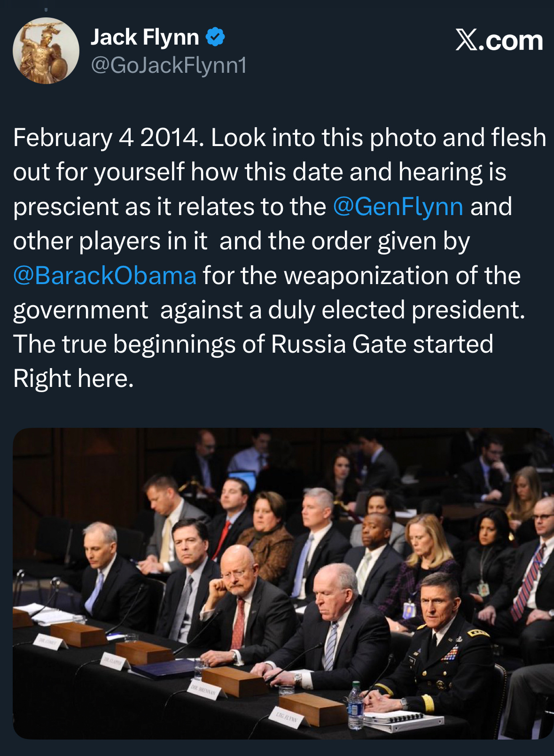The width and height of the screenshot is (554, 756).
Task: Open the @BarackObama mention link
Action: click(x=104, y=276)
